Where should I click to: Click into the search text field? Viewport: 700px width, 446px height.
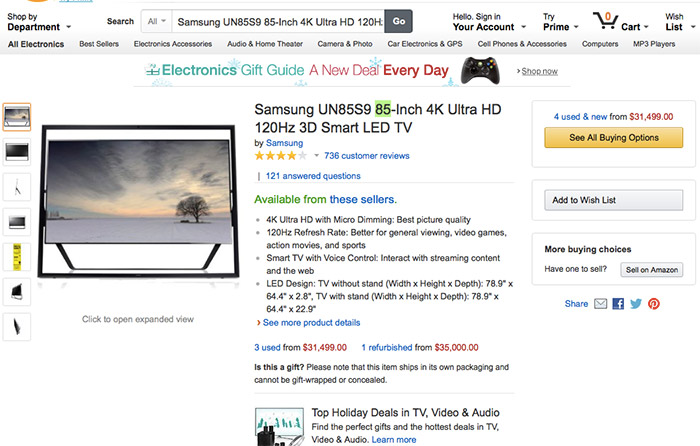click(x=279, y=21)
